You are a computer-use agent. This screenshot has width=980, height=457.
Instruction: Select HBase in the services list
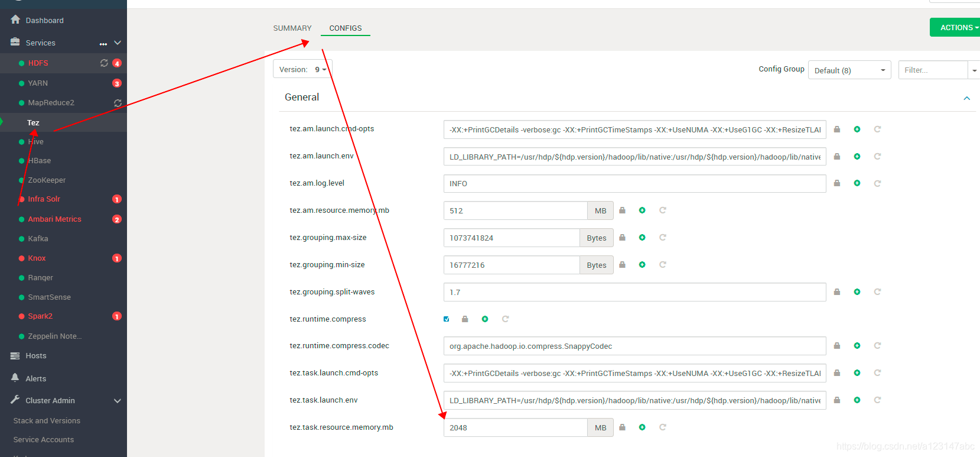40,160
